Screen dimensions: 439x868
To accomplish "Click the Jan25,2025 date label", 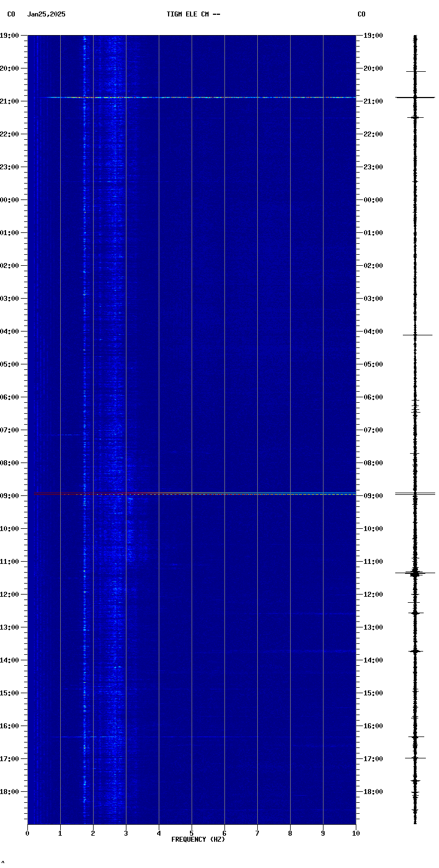I will pos(47,14).
